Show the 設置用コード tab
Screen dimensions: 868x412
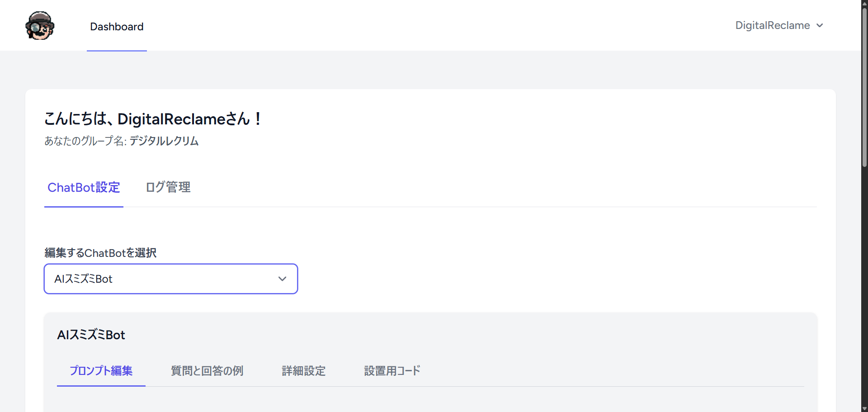click(392, 371)
